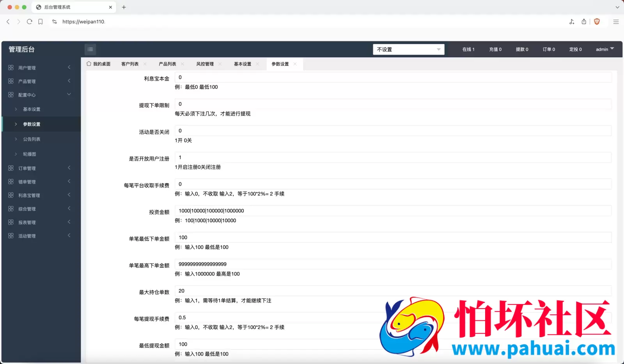The width and height of the screenshot is (624, 364).
Task: Open site settings icon beside URL
Action: point(55,22)
